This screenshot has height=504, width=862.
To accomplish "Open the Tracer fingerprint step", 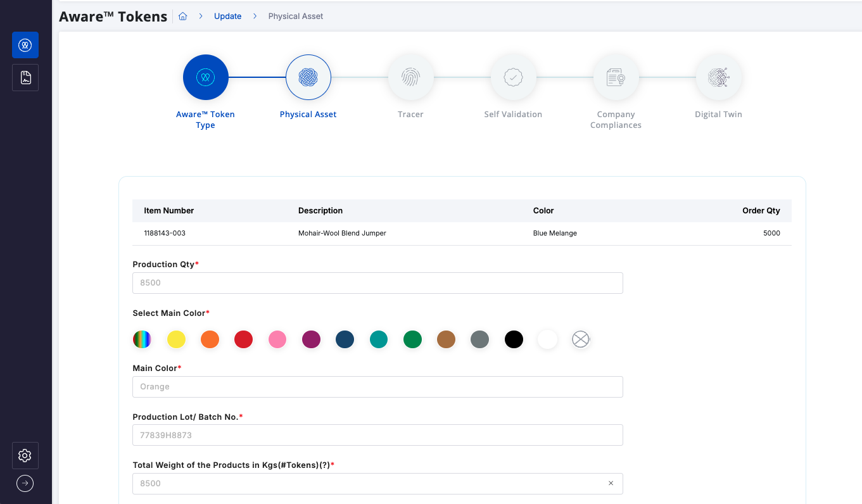I will tap(410, 77).
